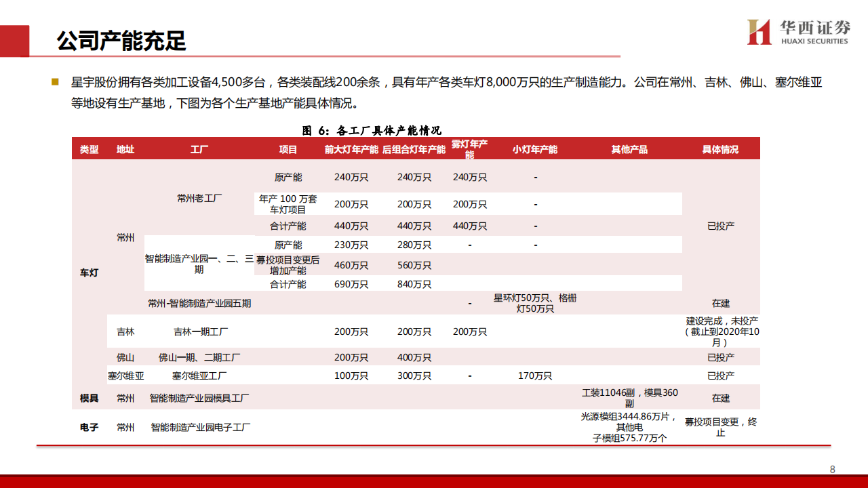
Task: Select the slide title 公司产能充足
Action: [x=121, y=41]
